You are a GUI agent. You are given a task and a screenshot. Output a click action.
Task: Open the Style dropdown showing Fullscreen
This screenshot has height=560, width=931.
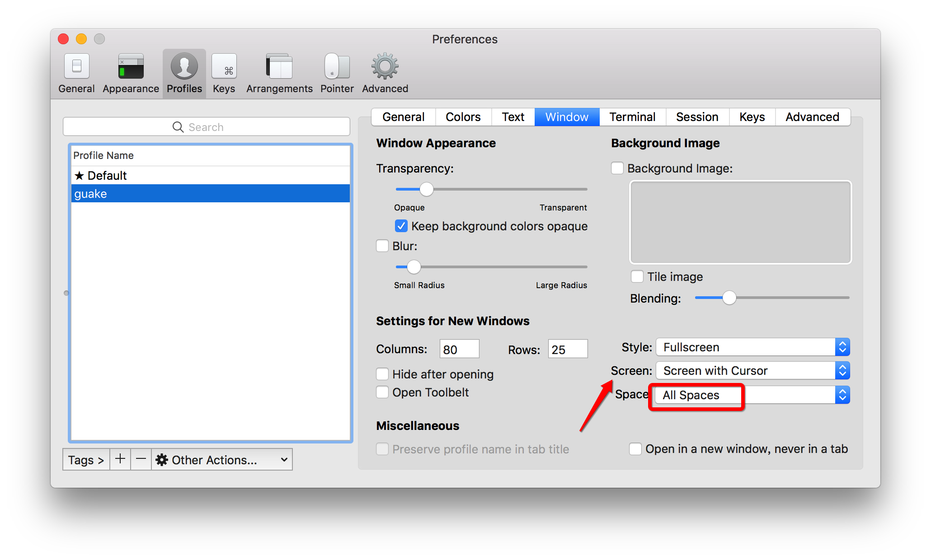[x=752, y=347]
